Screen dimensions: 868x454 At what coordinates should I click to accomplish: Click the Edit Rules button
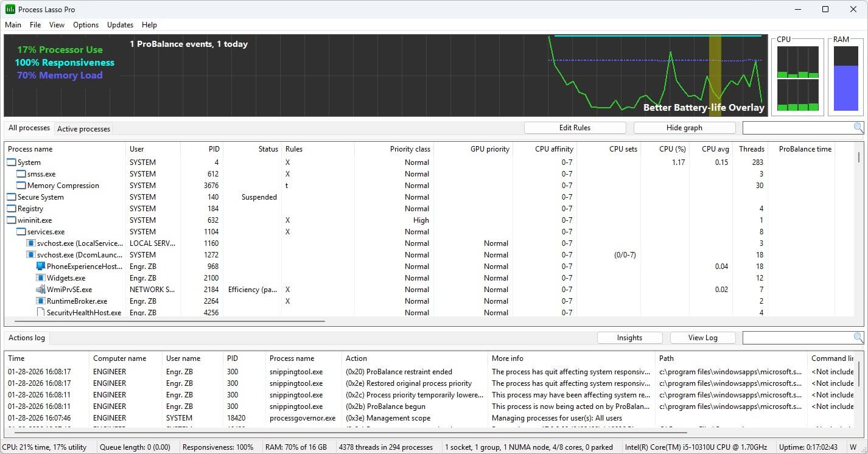(x=575, y=128)
